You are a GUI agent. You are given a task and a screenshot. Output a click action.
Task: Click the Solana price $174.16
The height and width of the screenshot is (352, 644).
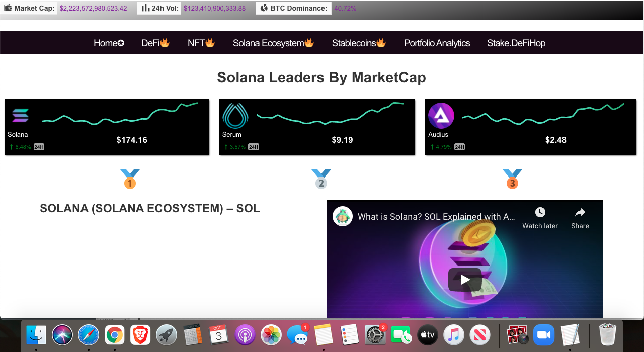[132, 140]
